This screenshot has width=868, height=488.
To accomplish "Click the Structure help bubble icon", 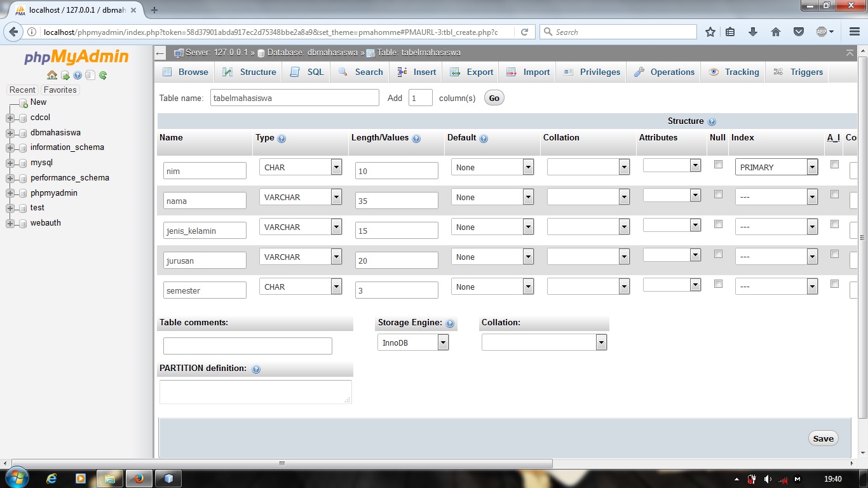I will click(710, 121).
